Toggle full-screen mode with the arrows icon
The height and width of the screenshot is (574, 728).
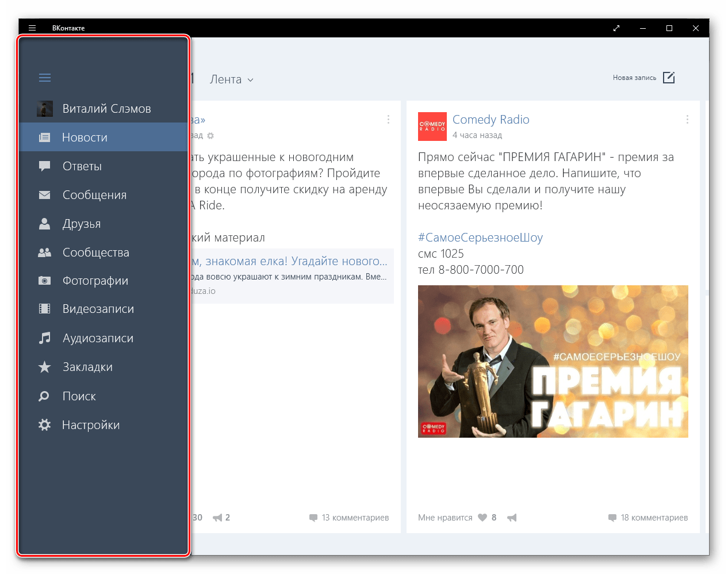pos(616,28)
